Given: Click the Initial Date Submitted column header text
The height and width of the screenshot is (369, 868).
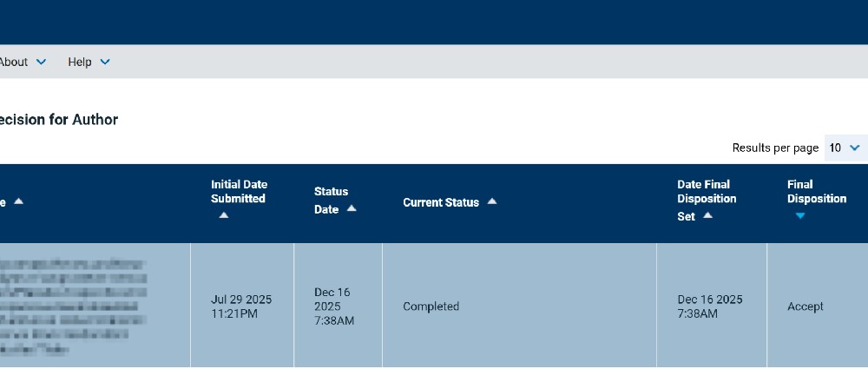Looking at the screenshot, I should coord(239,191).
